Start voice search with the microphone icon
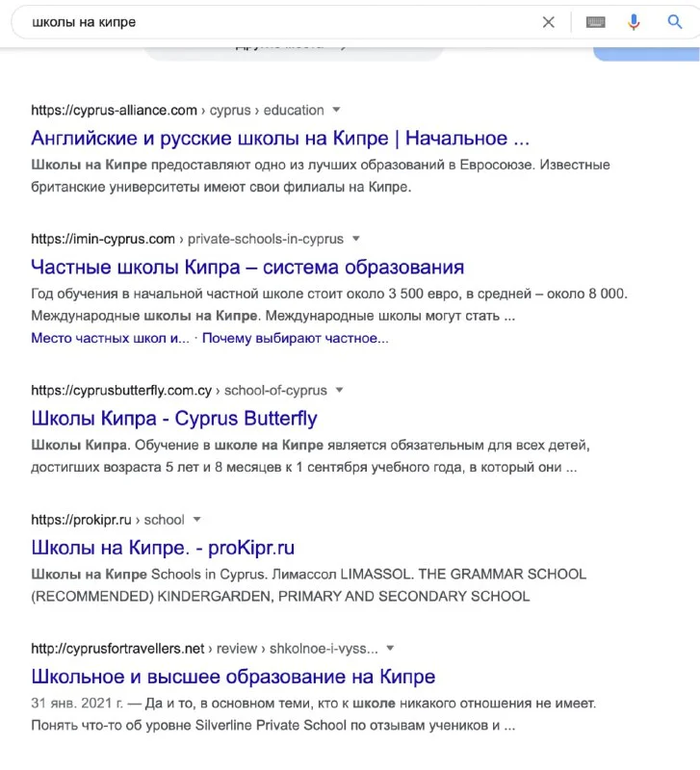Screen dimensions: 700x770 point(634,22)
